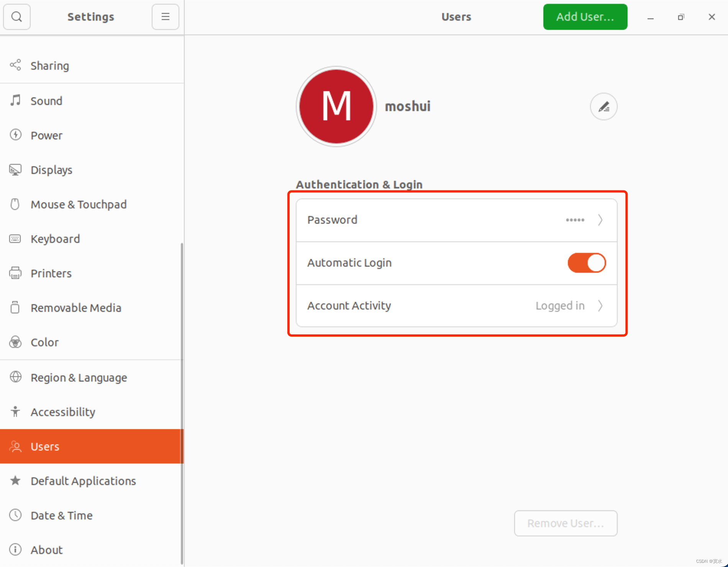Screen dimensions: 728x567
Task: Click the Printers icon in sidebar
Action: pos(15,273)
